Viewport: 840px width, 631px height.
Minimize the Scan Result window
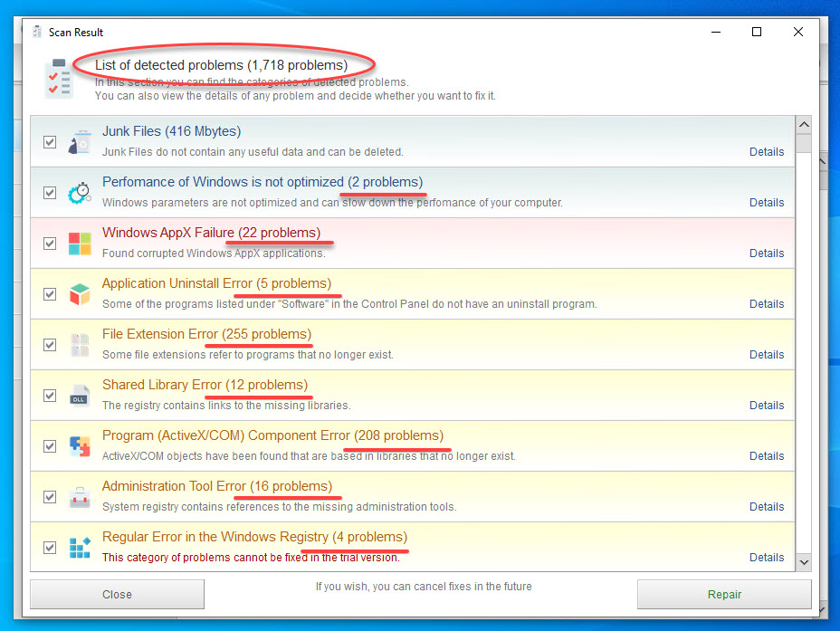pyautogui.click(x=716, y=33)
